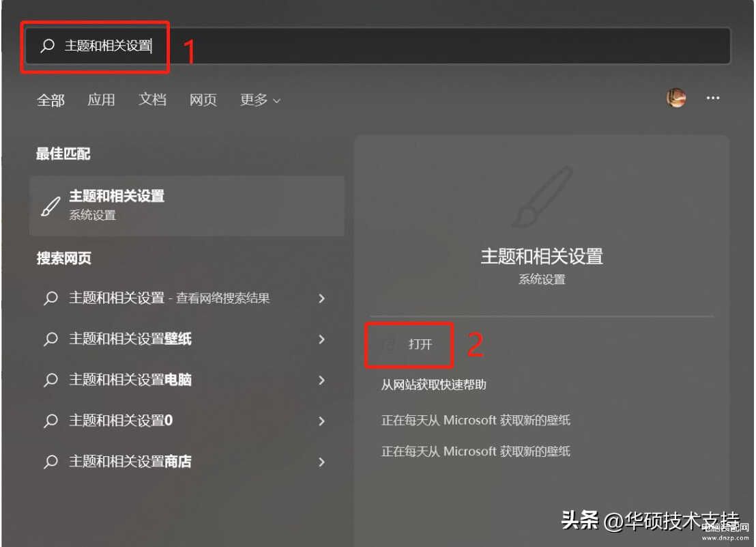This screenshot has height=547, width=756.
Task: Switch to the 文档 filter tab
Action: 152,100
